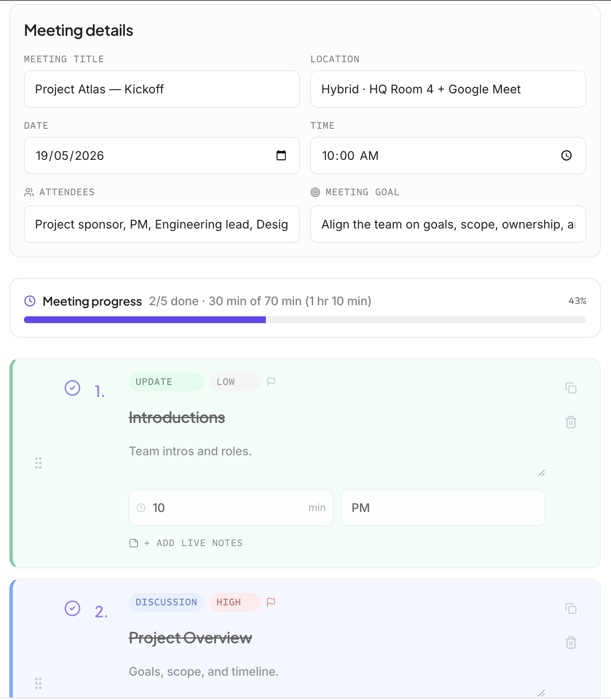Click the meeting progress bar
This screenshot has height=700, width=611.
tap(305, 320)
